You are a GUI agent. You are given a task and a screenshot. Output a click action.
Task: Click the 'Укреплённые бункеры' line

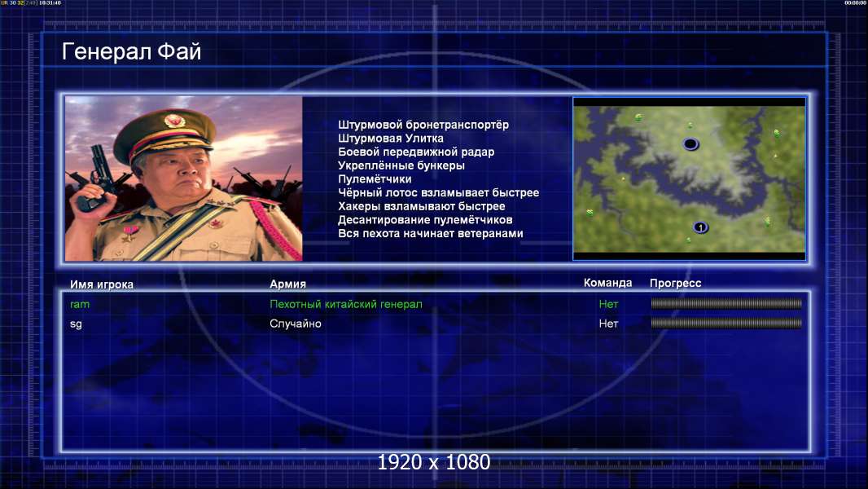click(401, 165)
